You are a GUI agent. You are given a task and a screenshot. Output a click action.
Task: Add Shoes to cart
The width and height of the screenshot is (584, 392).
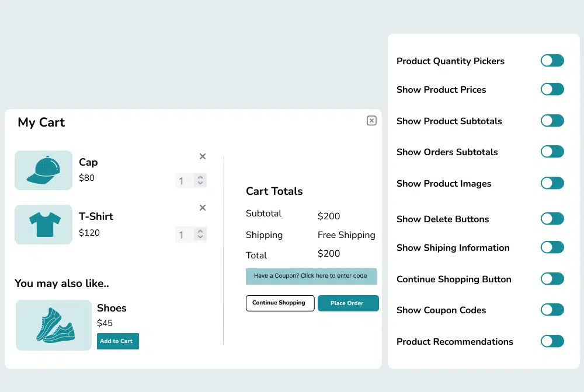[x=118, y=341]
